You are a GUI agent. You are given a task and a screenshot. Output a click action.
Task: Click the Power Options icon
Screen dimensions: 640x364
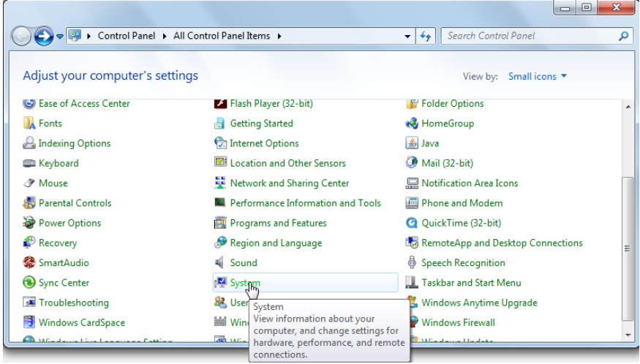coord(29,223)
